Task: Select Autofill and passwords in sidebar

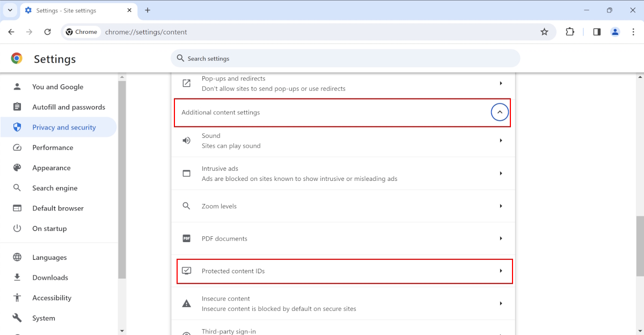Action: click(x=69, y=107)
